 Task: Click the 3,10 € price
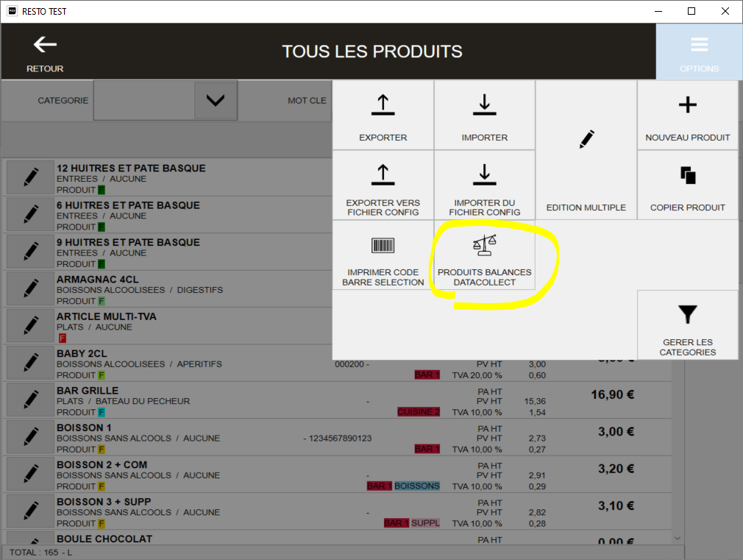(x=616, y=506)
